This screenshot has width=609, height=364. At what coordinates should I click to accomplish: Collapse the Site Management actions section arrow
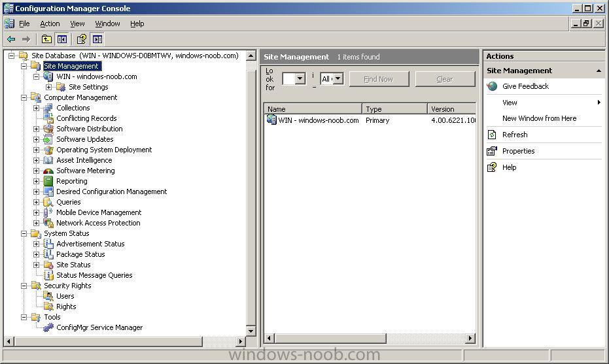[x=599, y=71]
